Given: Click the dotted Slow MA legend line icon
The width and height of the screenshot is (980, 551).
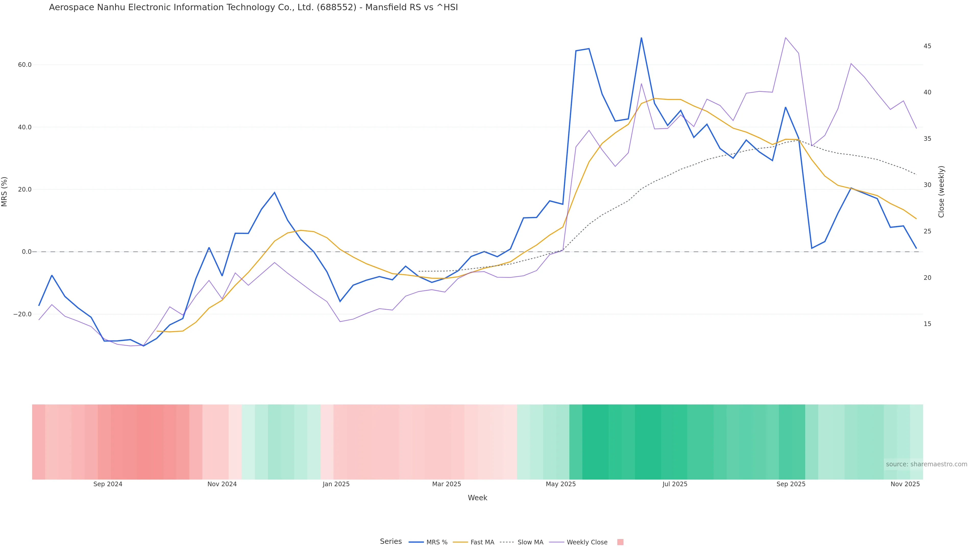Looking at the screenshot, I should pyautogui.click(x=507, y=542).
